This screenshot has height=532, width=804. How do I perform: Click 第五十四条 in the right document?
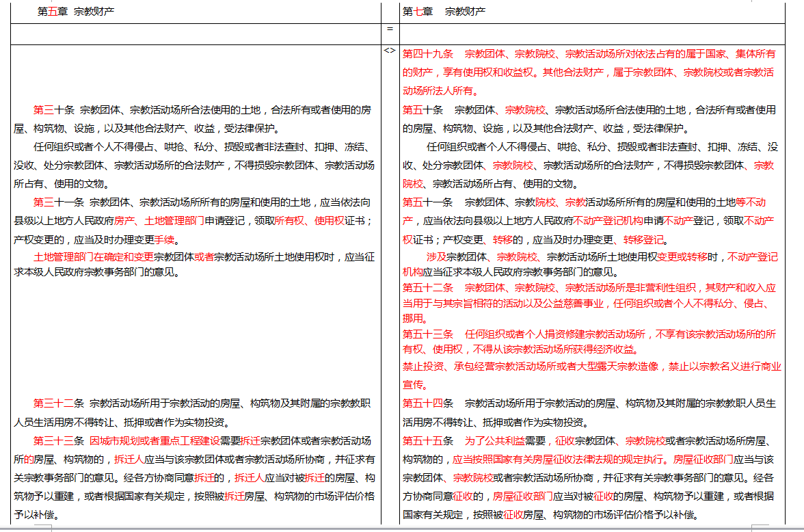(x=427, y=403)
